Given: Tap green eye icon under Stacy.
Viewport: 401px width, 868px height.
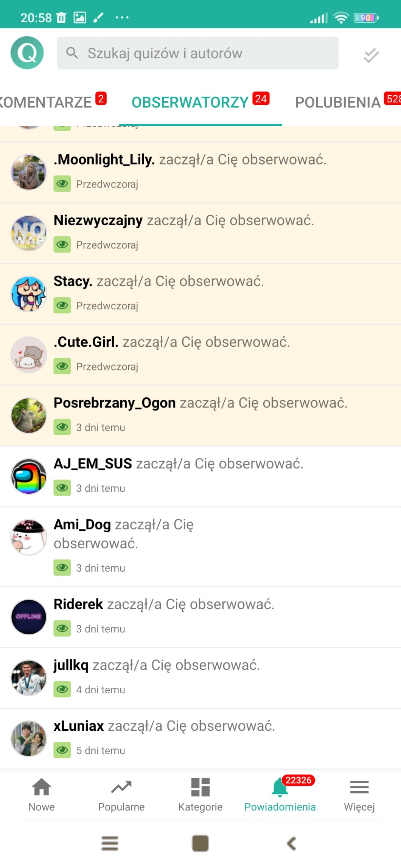Looking at the screenshot, I should click(x=62, y=305).
